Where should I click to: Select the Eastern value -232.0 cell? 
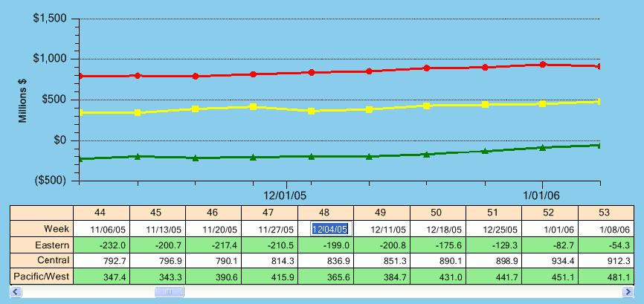[x=101, y=245]
